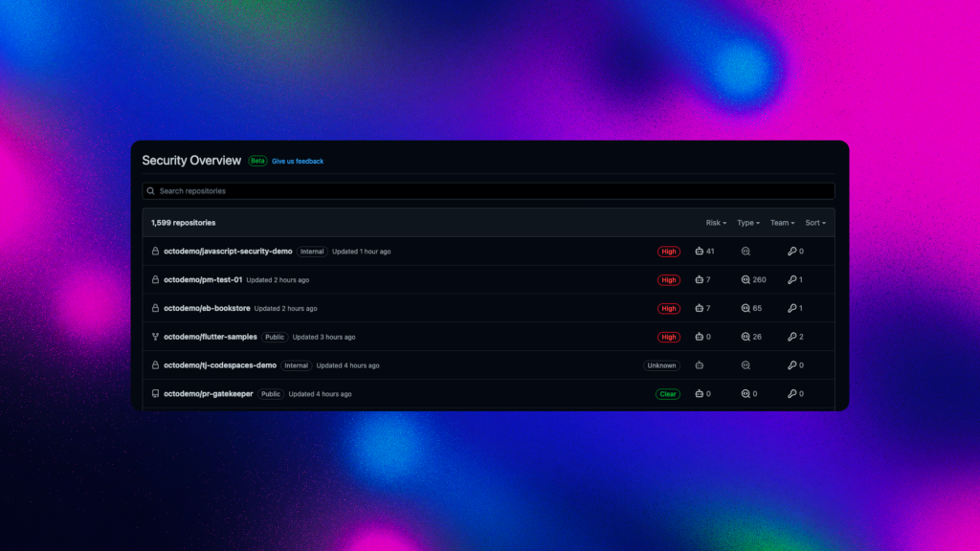This screenshot has height=551, width=980.
Task: Click Unknown risk badge for tj-codespaces-demo
Action: click(662, 365)
